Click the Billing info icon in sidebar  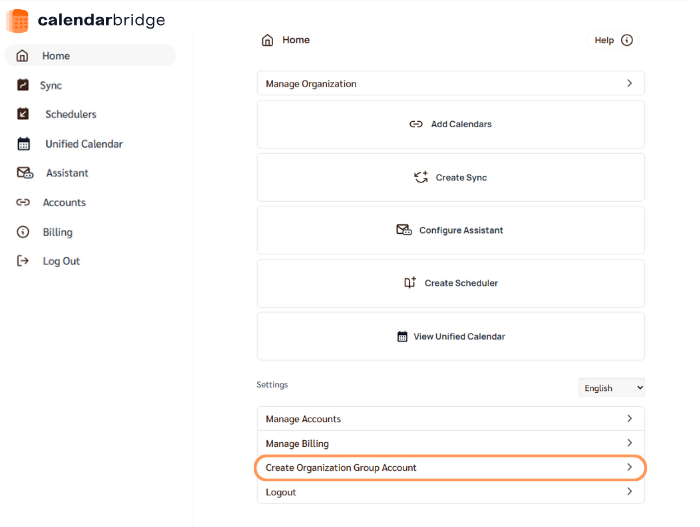pos(23,232)
